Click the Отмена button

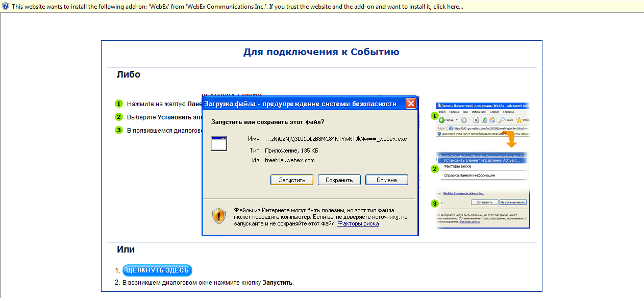tap(387, 180)
